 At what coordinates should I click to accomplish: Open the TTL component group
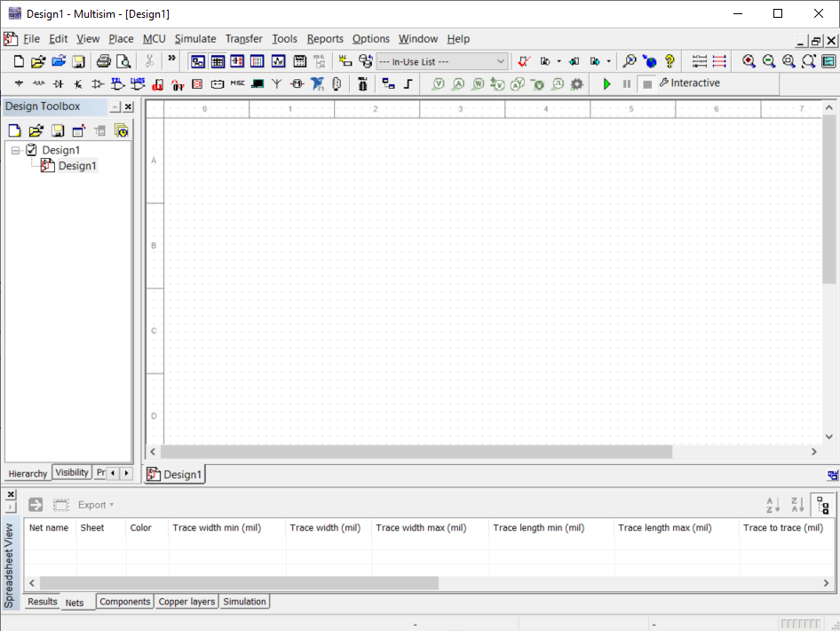pyautogui.click(x=117, y=84)
